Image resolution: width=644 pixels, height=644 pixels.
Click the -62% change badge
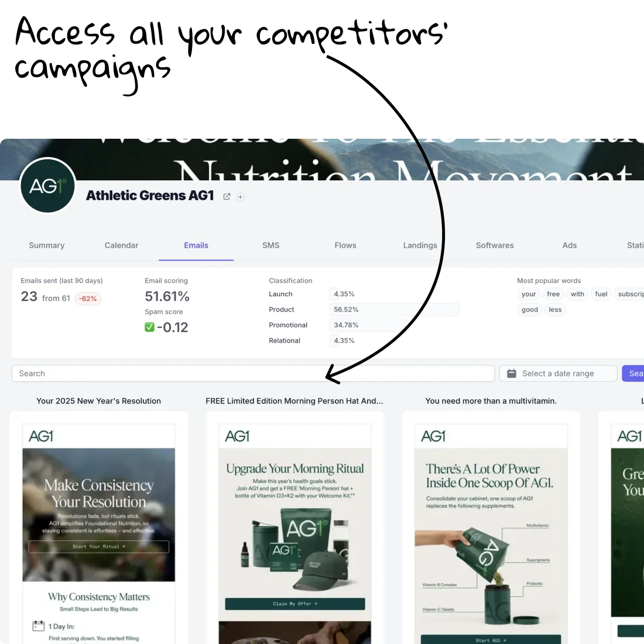88,299
